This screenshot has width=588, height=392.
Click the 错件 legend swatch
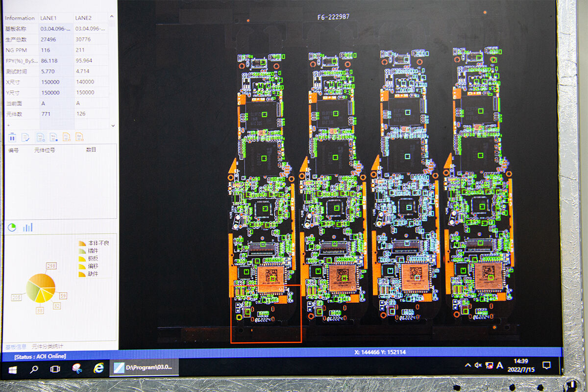[x=82, y=251]
